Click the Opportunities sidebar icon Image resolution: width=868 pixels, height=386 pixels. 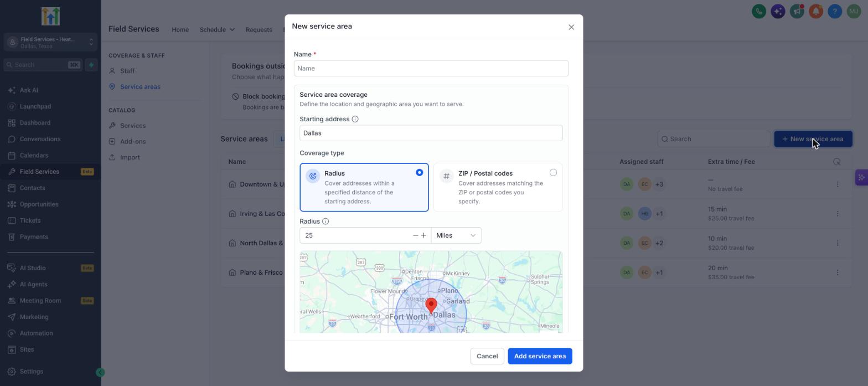[x=12, y=204]
